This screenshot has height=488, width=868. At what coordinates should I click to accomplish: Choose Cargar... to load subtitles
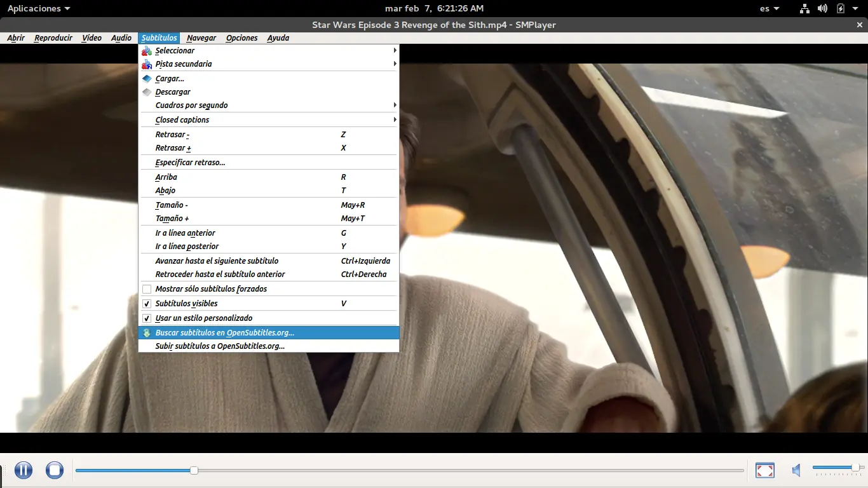(x=269, y=79)
